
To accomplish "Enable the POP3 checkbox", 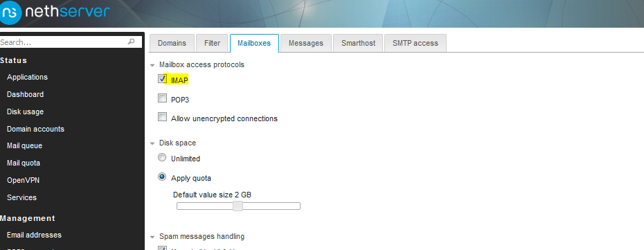I will 162,98.
